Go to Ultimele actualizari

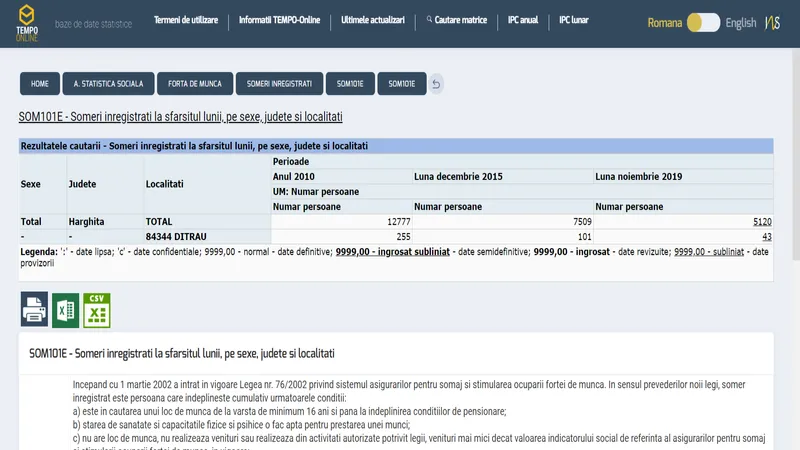click(x=373, y=20)
